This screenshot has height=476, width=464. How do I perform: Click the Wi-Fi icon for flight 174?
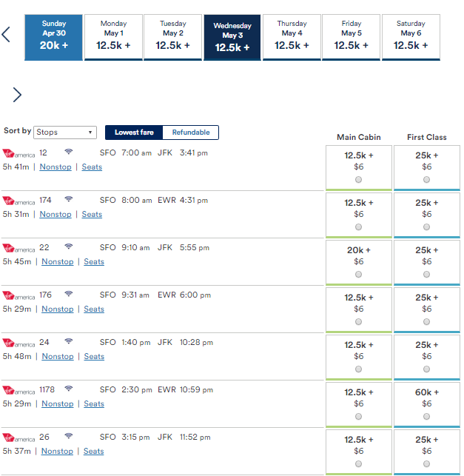click(x=69, y=199)
